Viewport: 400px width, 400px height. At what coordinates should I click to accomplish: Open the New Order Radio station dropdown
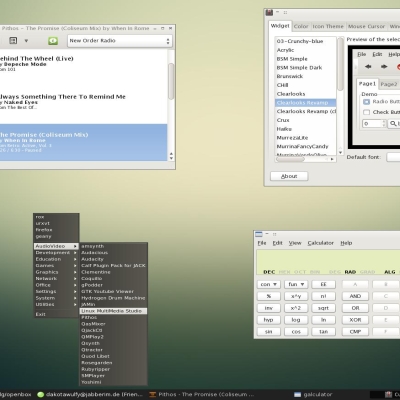(x=120, y=41)
